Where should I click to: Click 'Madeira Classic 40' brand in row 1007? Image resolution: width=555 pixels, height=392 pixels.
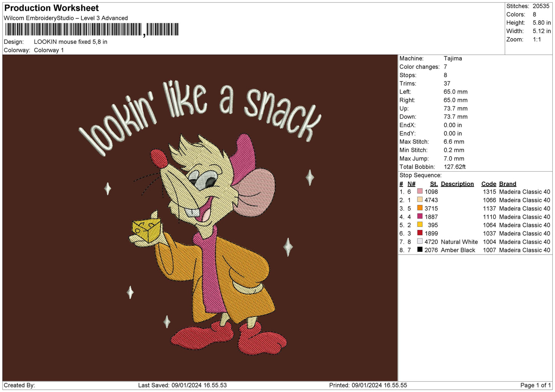[525, 250]
